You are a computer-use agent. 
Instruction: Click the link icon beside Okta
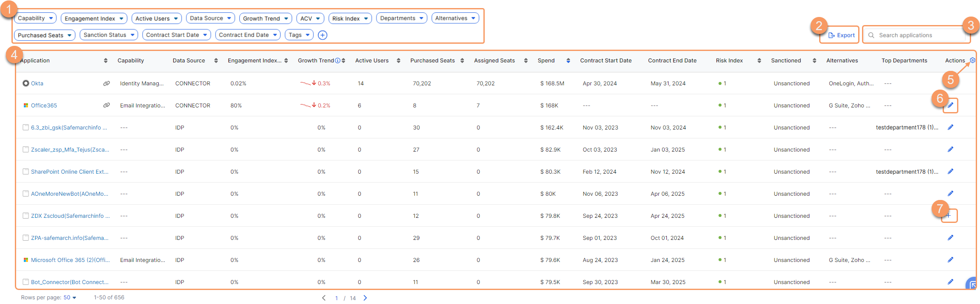pos(107,84)
